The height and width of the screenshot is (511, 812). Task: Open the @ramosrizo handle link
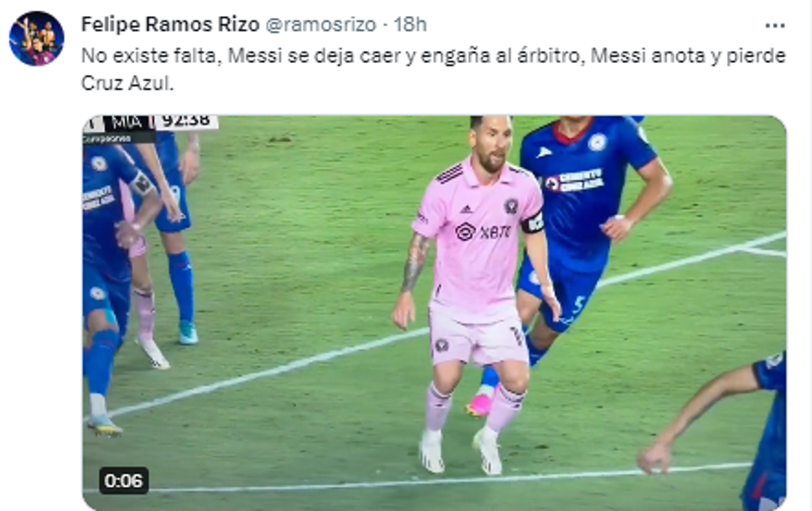coord(321,25)
